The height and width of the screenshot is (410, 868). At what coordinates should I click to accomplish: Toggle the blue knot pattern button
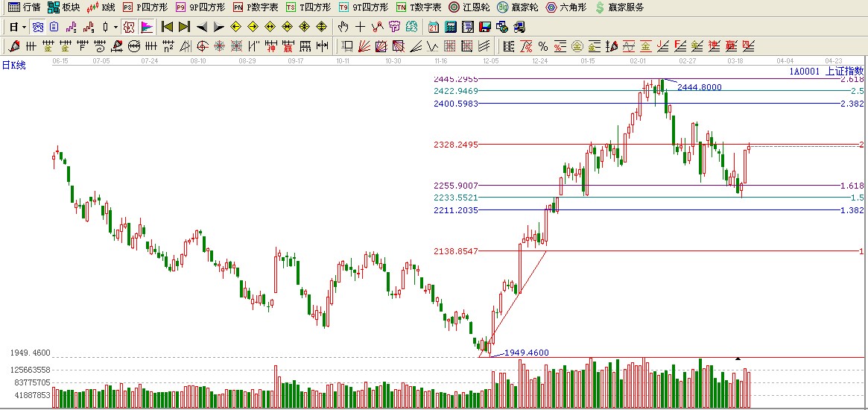click(37, 27)
